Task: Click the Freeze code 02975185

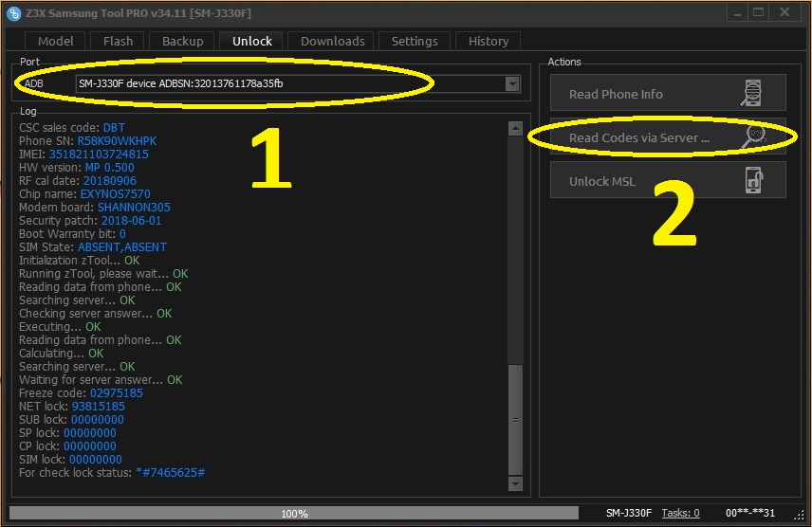Action: [x=117, y=393]
